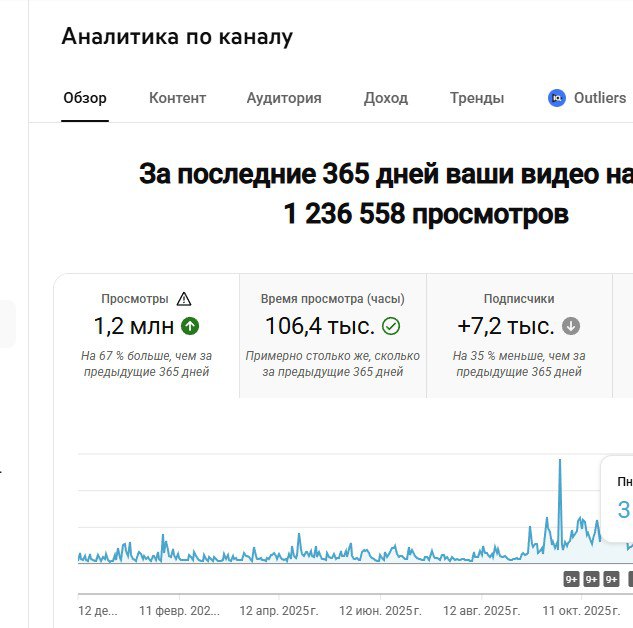Return to the Обзор tab
633x628 pixels.
pyautogui.click(x=85, y=98)
